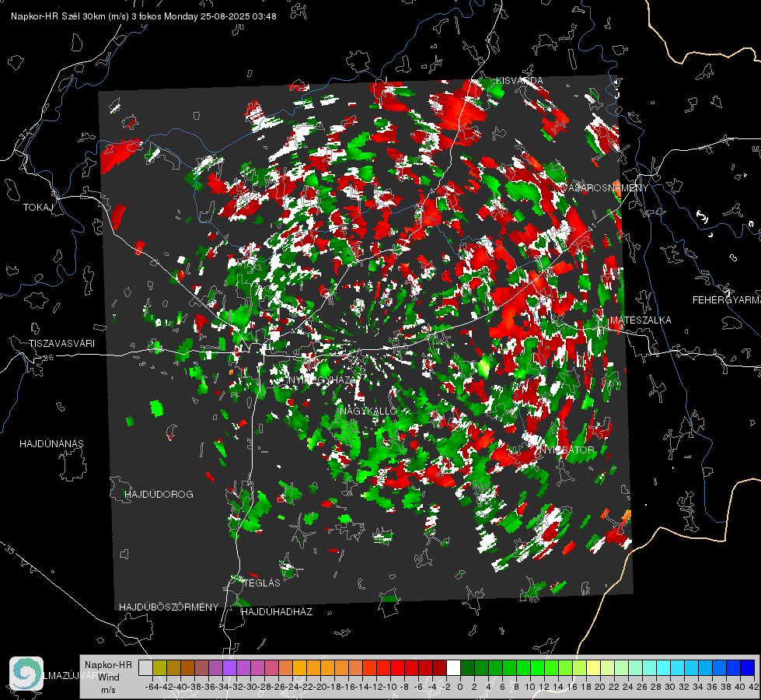
Task: Click the HAJDÚNÁNÁS town label
Action: [51, 443]
